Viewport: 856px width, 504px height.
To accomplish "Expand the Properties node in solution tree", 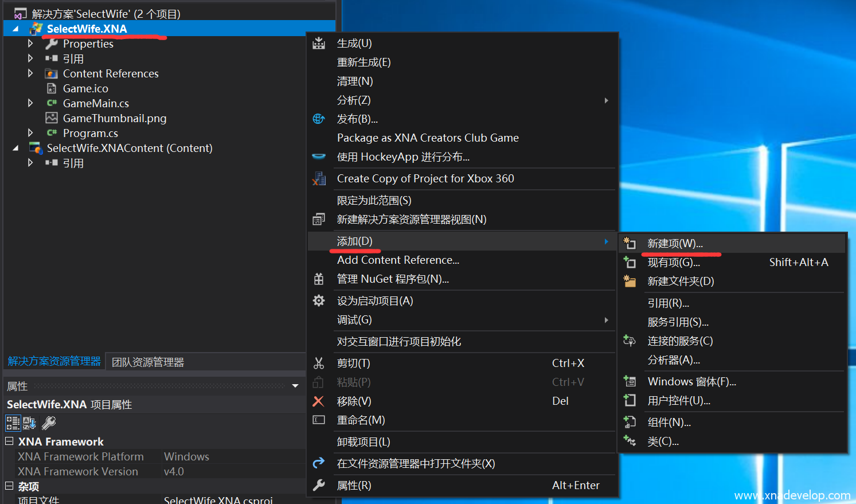I will click(x=30, y=44).
